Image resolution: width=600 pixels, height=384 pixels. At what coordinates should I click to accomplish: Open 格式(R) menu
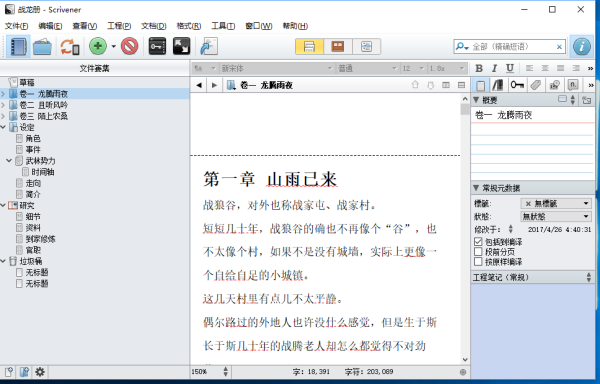pyautogui.click(x=189, y=26)
